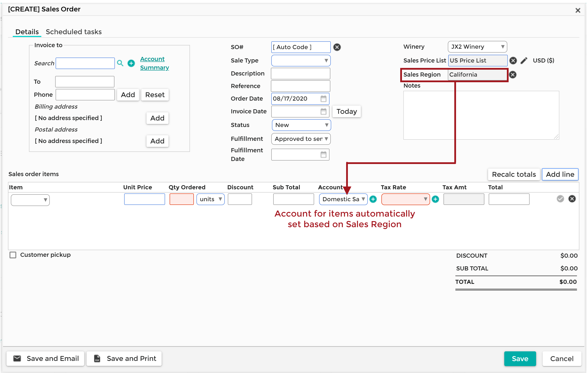Image resolution: width=588 pixels, height=373 pixels.
Task: Open the Account Summary link
Action: (x=154, y=63)
